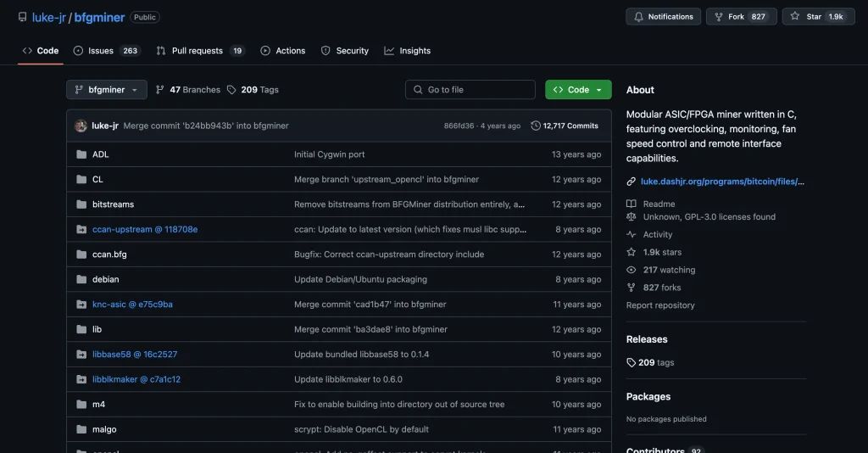
Task: Click the malgo folder icon
Action: click(81, 429)
